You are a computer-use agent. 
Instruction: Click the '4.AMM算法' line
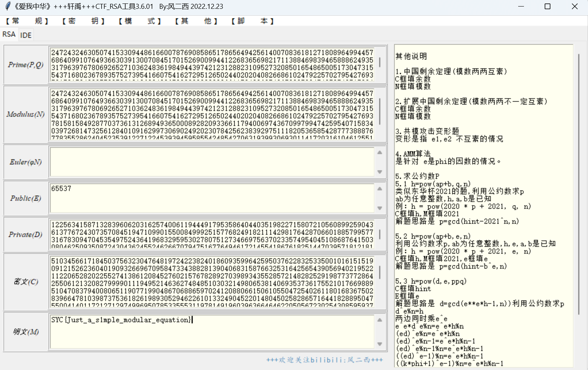coord(413,154)
